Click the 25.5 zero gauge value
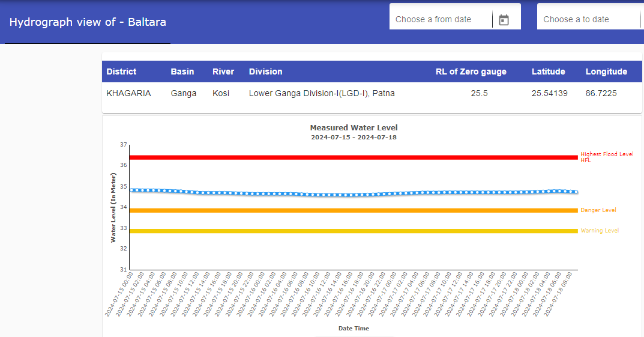This screenshot has width=644, height=337. [479, 93]
